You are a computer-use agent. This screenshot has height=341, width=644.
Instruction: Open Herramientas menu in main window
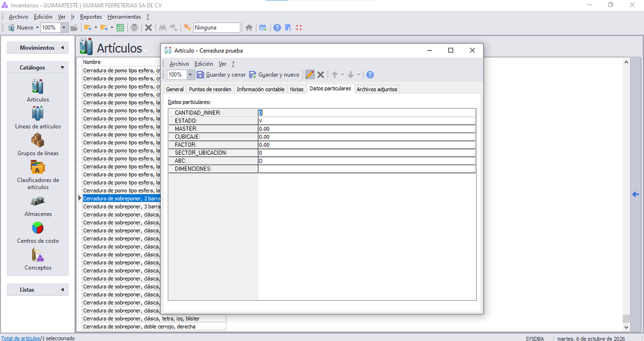(x=124, y=17)
